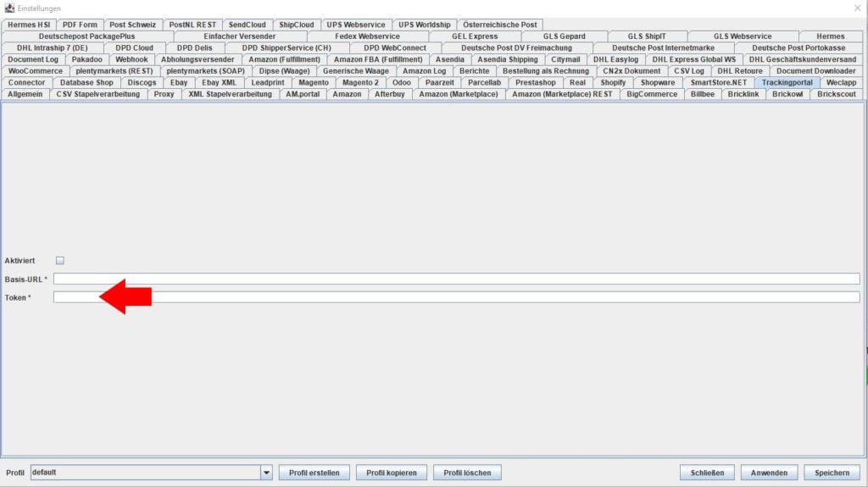Viewport: 868px width, 487px height.
Task: Switch to DPD Cloud tab
Action: click(x=134, y=48)
